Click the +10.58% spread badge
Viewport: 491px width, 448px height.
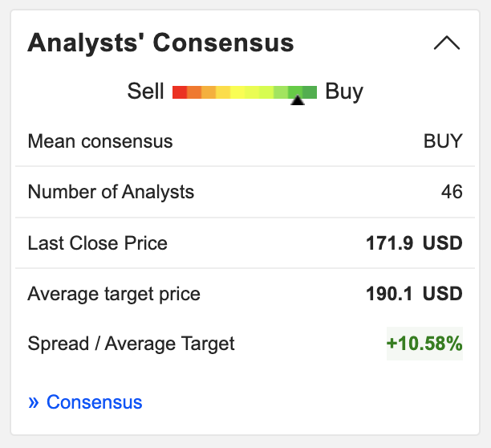click(424, 344)
